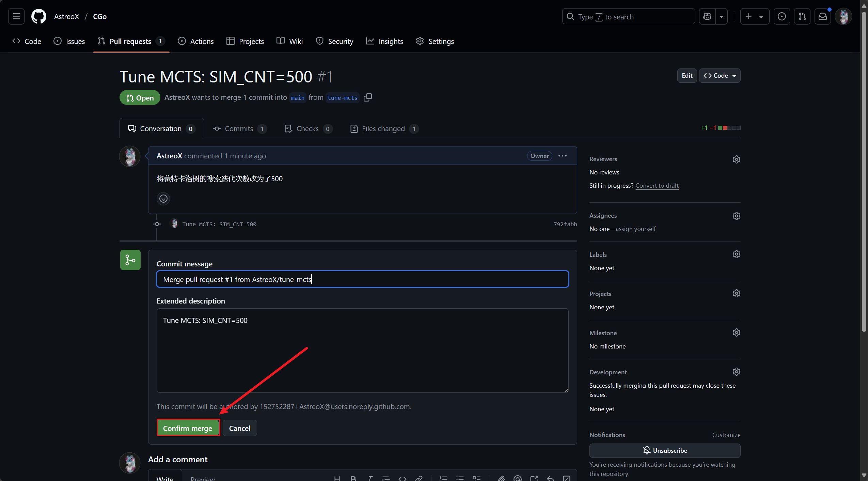The width and height of the screenshot is (868, 481).
Task: Click into the Extended description textarea
Action: pos(362,350)
